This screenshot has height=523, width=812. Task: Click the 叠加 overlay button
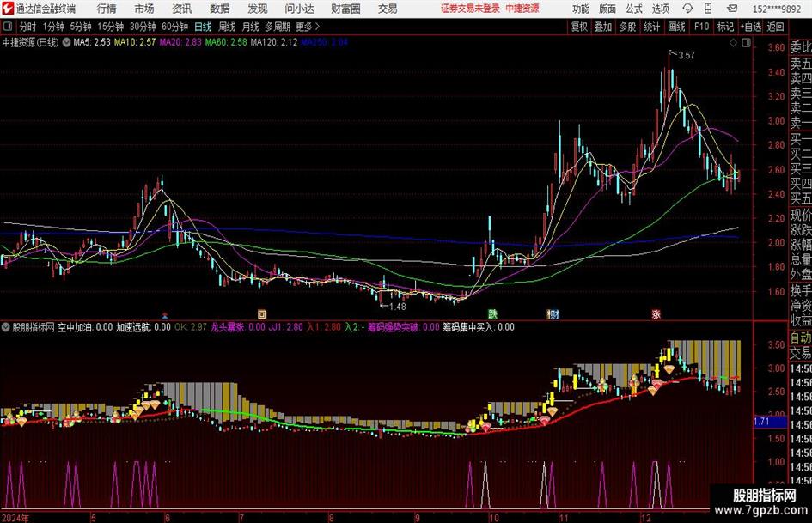[603, 27]
